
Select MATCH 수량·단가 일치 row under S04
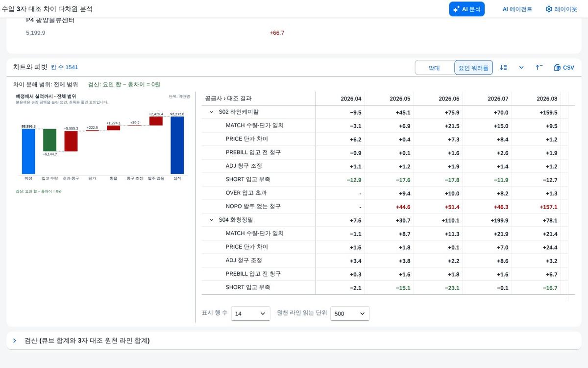pyautogui.click(x=385, y=234)
